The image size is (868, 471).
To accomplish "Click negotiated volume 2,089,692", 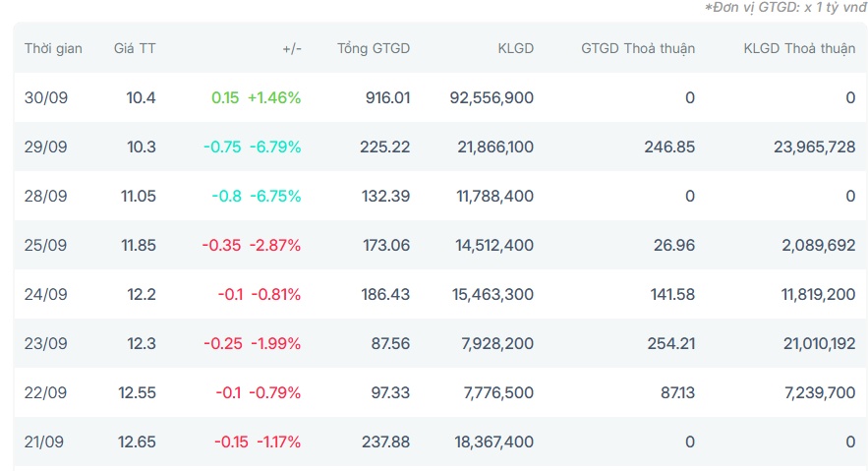I will click(x=818, y=246).
